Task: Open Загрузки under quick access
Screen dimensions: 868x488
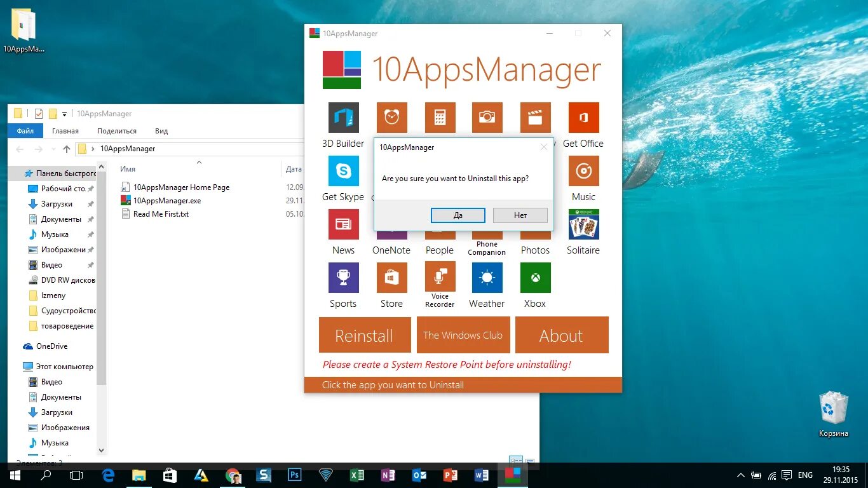Action: tap(57, 204)
